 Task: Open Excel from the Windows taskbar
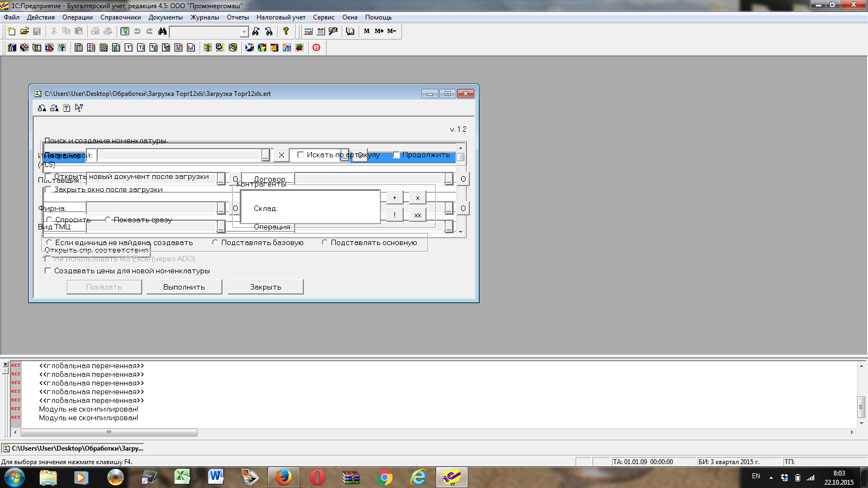pyautogui.click(x=182, y=477)
